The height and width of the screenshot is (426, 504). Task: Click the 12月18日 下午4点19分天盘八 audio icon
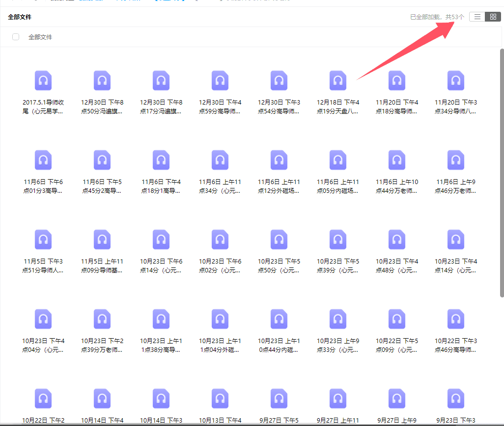pos(338,80)
